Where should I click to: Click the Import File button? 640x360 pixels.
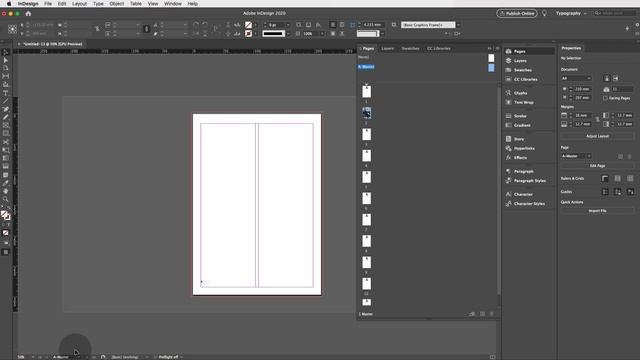[598, 211]
